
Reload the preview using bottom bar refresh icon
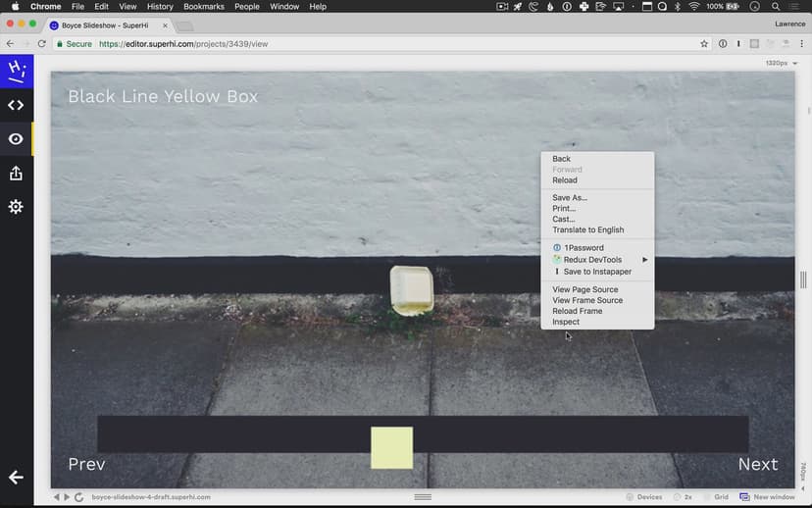78,497
